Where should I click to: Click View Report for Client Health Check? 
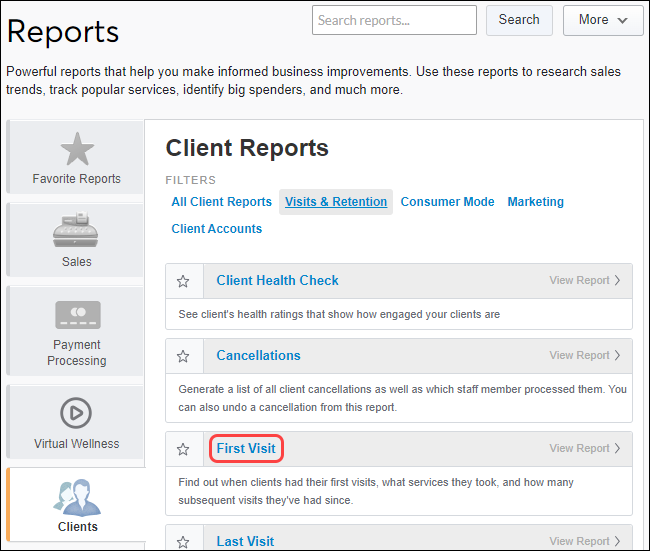[585, 280]
